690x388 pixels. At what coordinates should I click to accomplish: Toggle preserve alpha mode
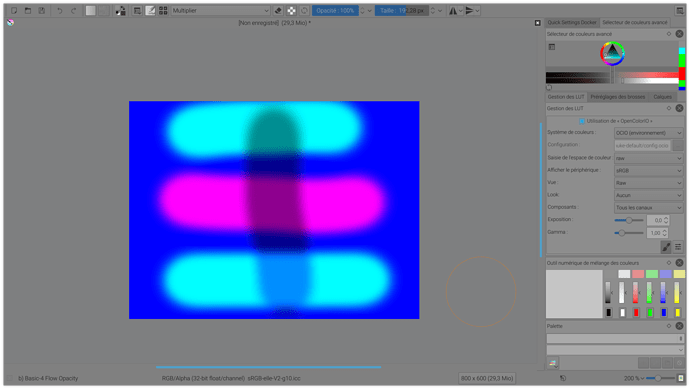(x=291, y=11)
